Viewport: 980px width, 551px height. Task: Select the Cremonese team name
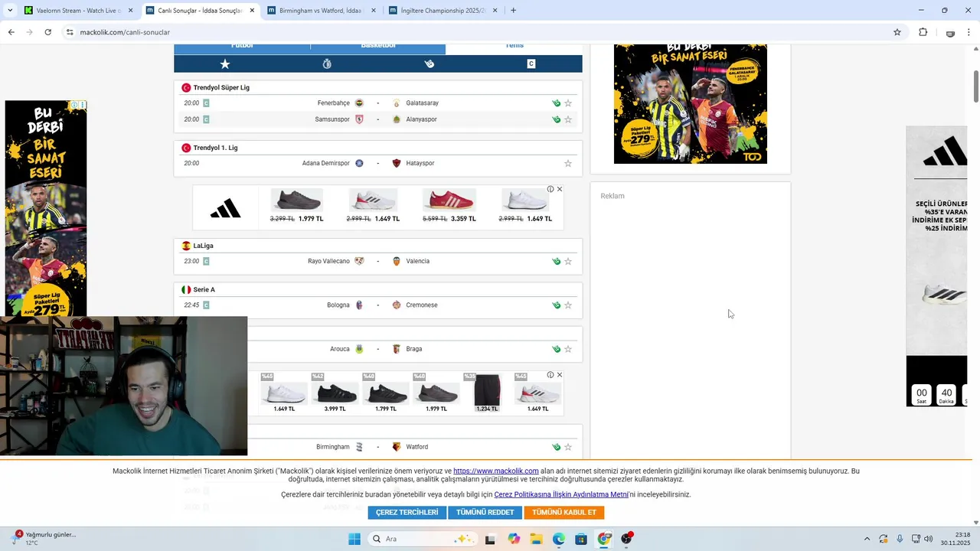point(422,305)
